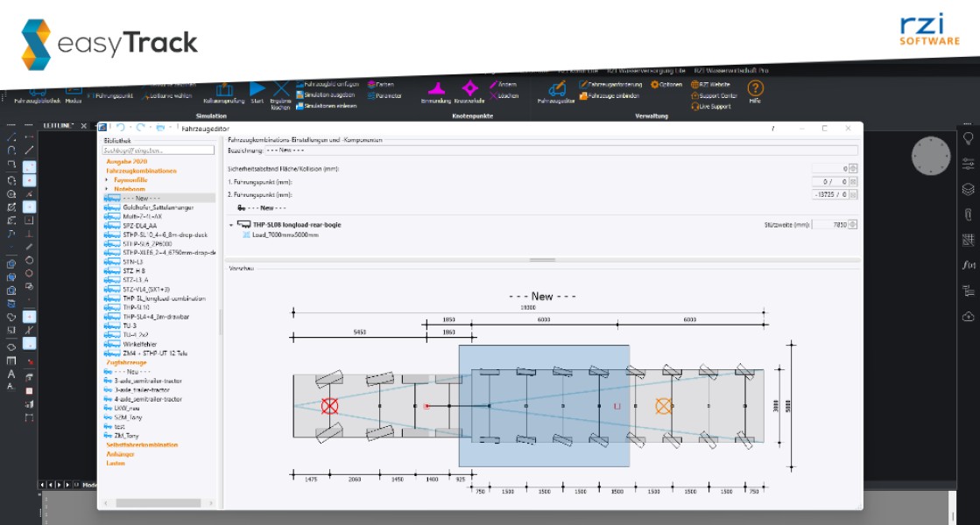Open the Anhänger category
This screenshot has height=525, width=980.
pos(120,454)
